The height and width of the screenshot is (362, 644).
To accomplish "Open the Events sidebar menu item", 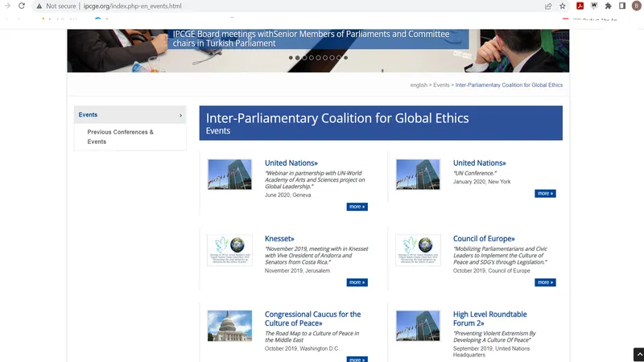I will 130,115.
